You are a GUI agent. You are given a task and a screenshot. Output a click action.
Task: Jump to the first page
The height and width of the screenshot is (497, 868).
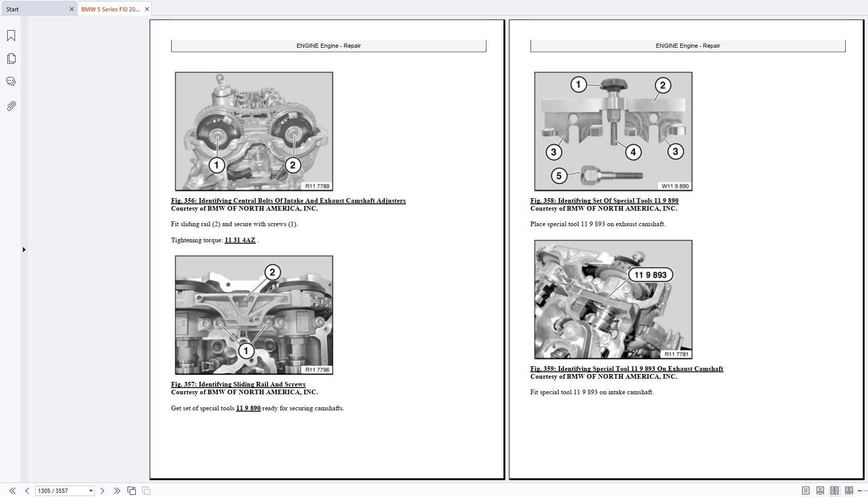[x=11, y=490]
